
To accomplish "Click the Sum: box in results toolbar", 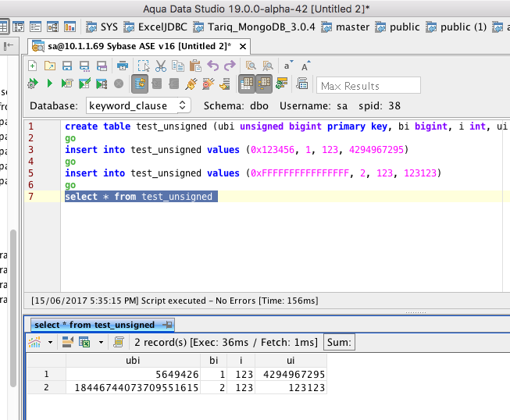I will [339, 342].
